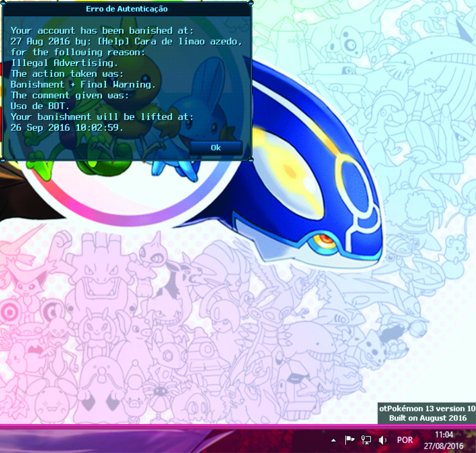Select the line '27 Aug 2016 by: [Help] Cara de limao azedo,'
The height and width of the screenshot is (453, 476).
coord(126,42)
